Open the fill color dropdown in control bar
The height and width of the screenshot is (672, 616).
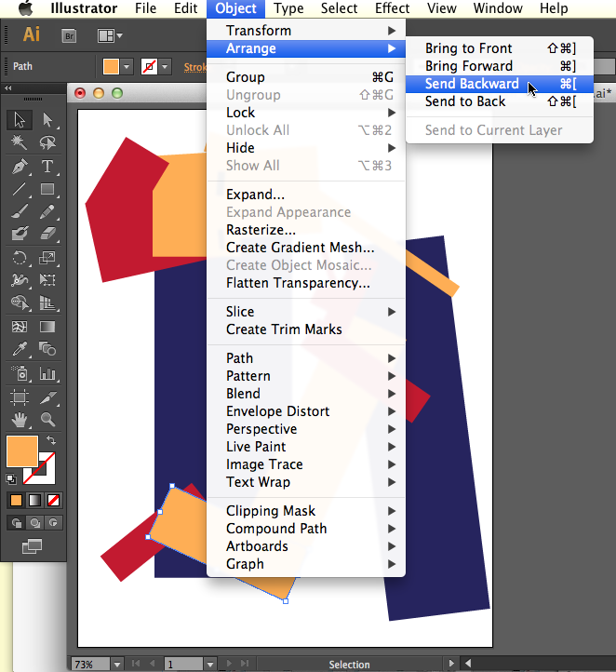[127, 67]
